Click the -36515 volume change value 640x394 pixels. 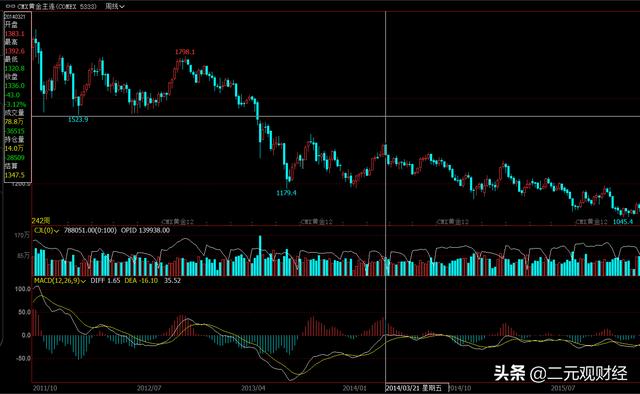(15, 131)
